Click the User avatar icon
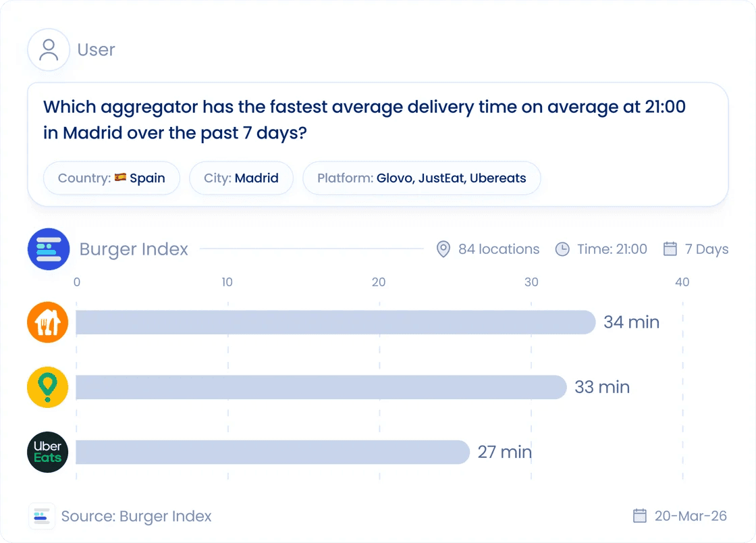Image resolution: width=756 pixels, height=543 pixels. pos(49,50)
